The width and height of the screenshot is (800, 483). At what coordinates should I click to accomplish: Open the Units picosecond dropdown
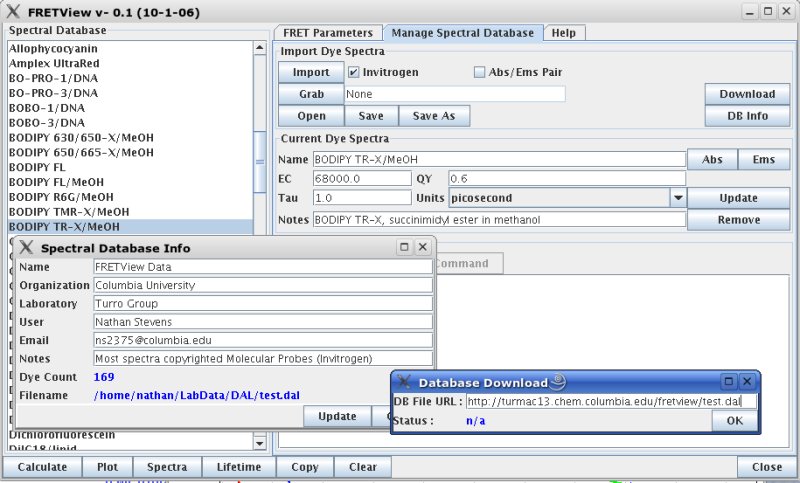pos(677,198)
